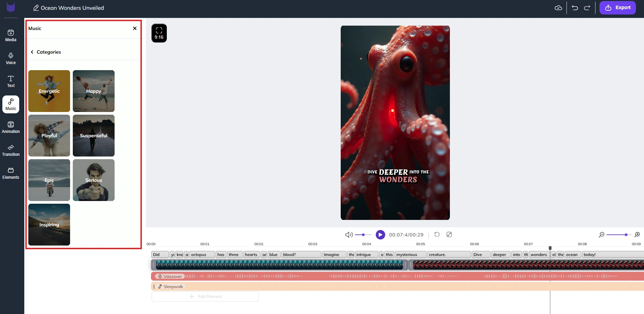Open the Transition panel
The image size is (644, 314).
point(11,150)
